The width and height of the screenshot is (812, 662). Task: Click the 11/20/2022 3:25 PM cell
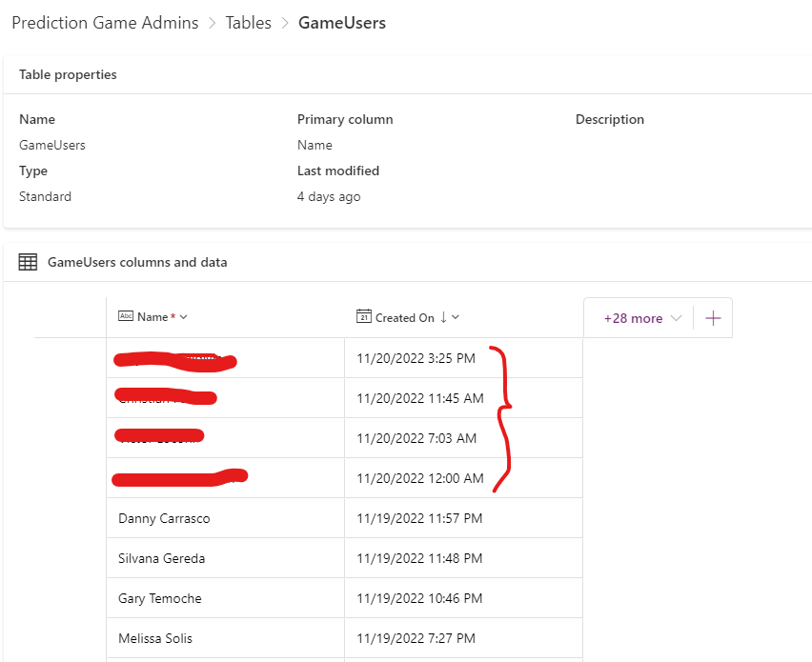tap(416, 357)
